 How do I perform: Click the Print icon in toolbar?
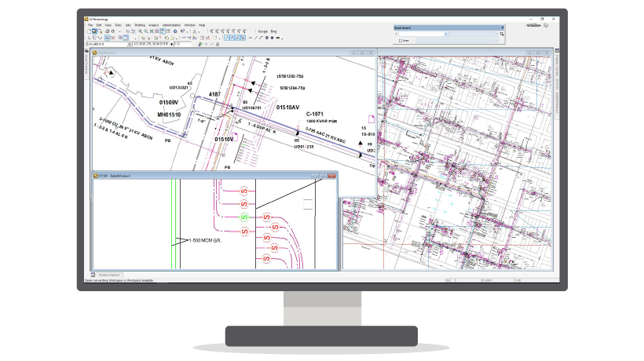coord(105,31)
